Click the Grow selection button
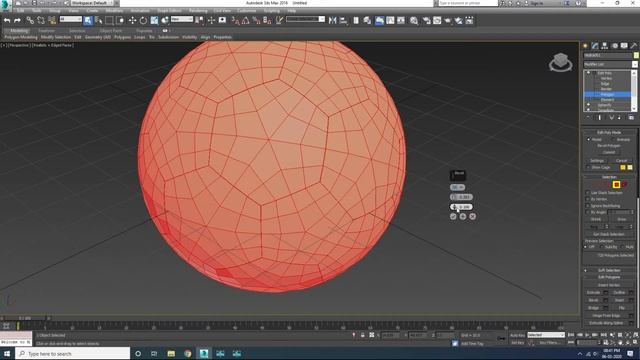The image size is (640, 360). tap(622, 219)
